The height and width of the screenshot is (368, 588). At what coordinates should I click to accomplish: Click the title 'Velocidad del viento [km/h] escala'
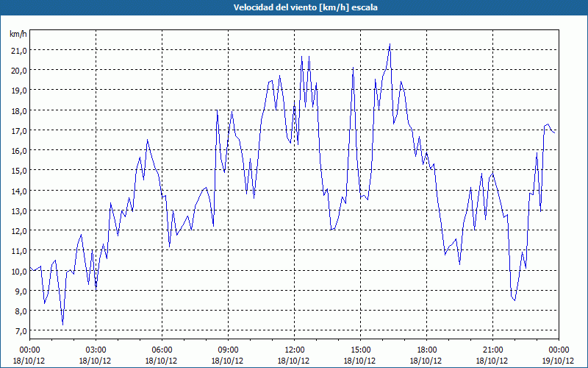click(x=305, y=7)
